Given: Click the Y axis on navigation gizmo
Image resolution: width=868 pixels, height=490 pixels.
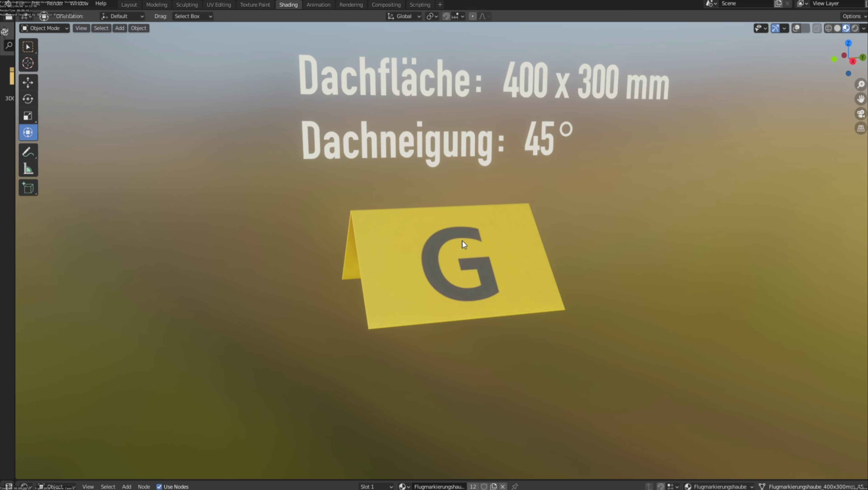Looking at the screenshot, I should click(x=863, y=57).
